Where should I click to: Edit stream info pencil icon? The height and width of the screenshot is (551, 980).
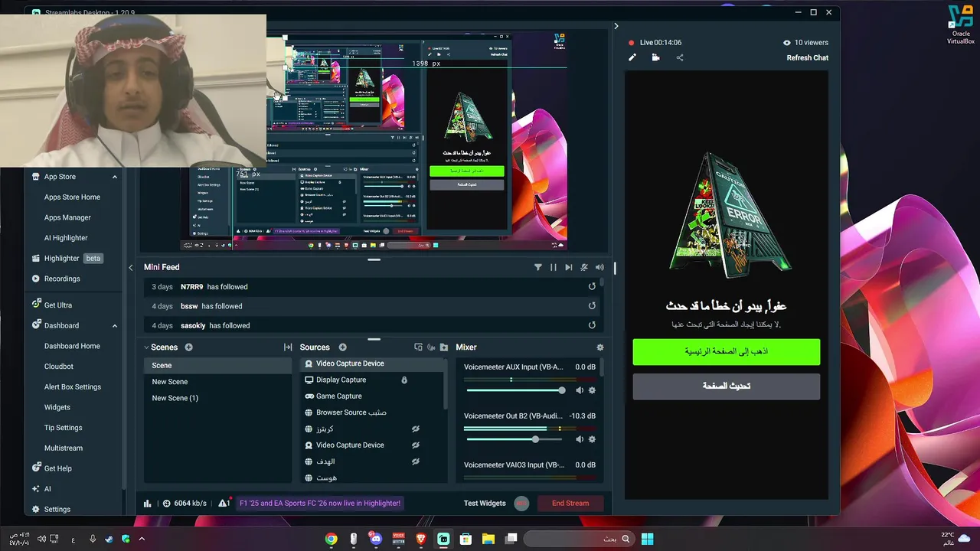pyautogui.click(x=632, y=57)
